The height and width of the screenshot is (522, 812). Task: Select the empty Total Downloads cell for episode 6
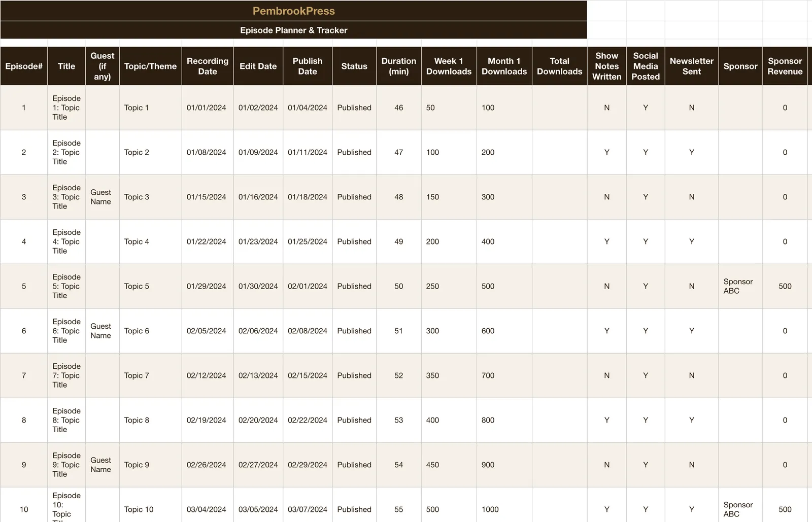(x=559, y=331)
